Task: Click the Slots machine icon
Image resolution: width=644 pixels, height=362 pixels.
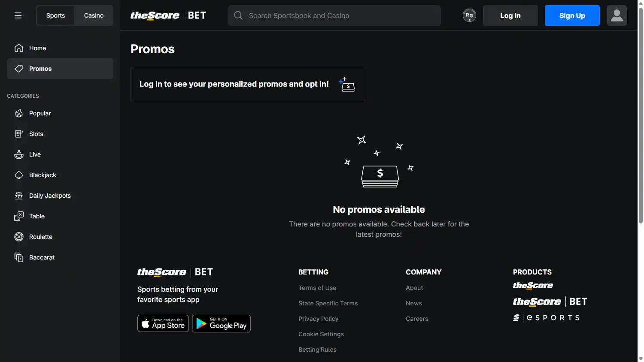Action: (x=19, y=134)
